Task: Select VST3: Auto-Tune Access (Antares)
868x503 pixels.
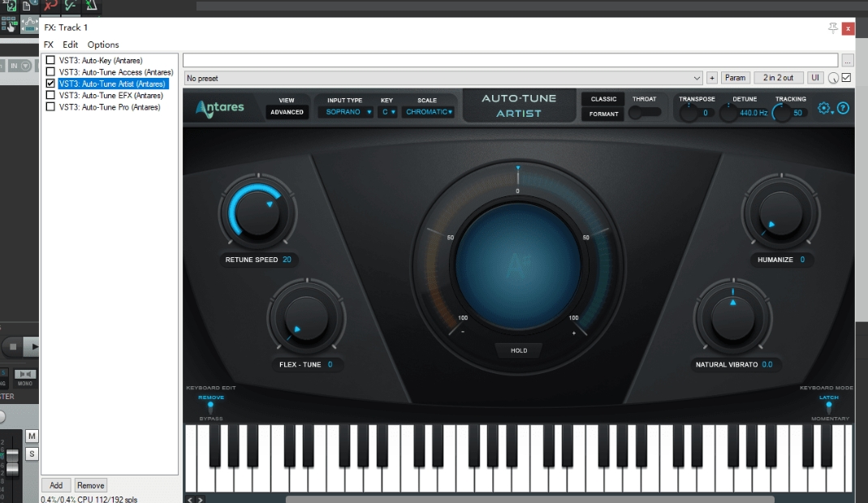Action: click(x=116, y=72)
